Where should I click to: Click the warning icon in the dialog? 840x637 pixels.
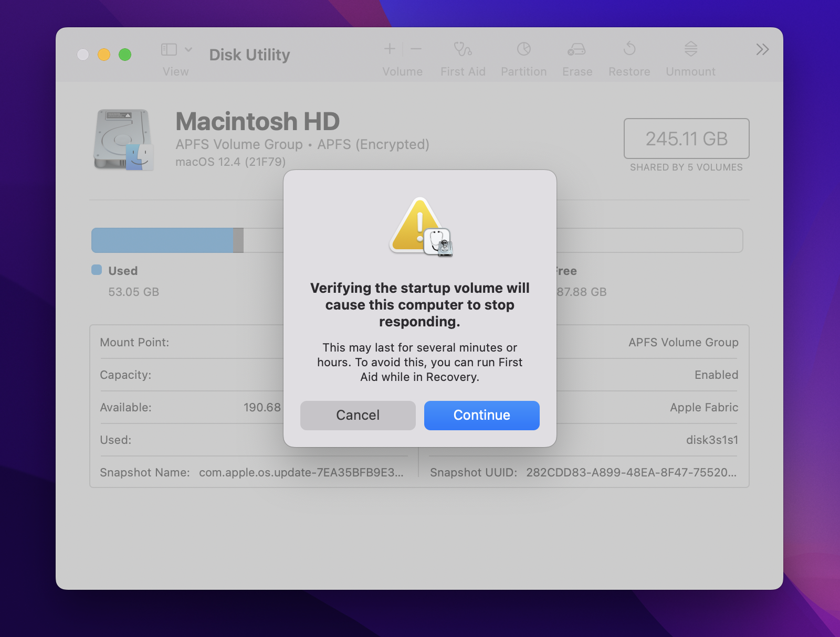[x=420, y=227]
